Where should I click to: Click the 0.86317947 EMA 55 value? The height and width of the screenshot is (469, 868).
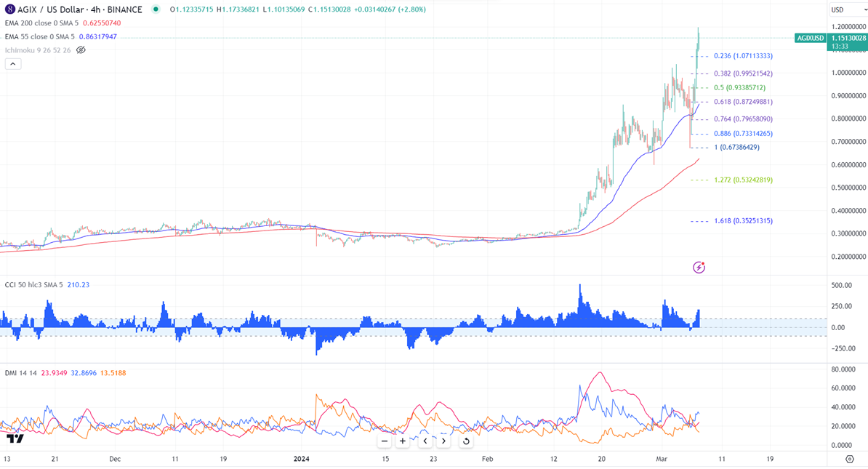[98, 37]
